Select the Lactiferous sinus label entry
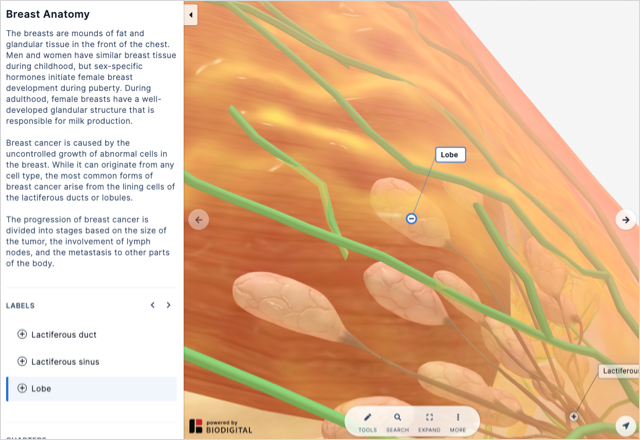This screenshot has height=440, width=640. tap(92, 362)
